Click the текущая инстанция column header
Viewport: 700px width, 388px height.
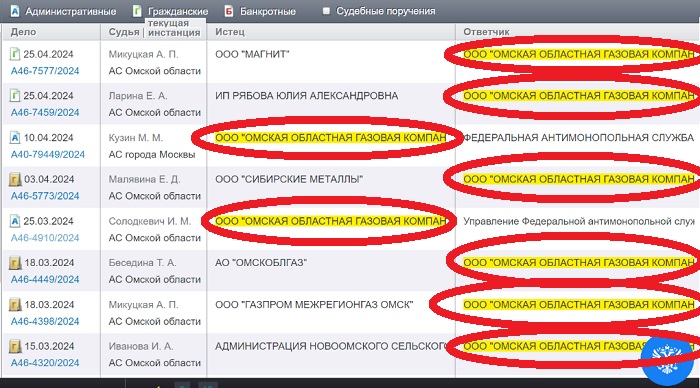(x=174, y=28)
